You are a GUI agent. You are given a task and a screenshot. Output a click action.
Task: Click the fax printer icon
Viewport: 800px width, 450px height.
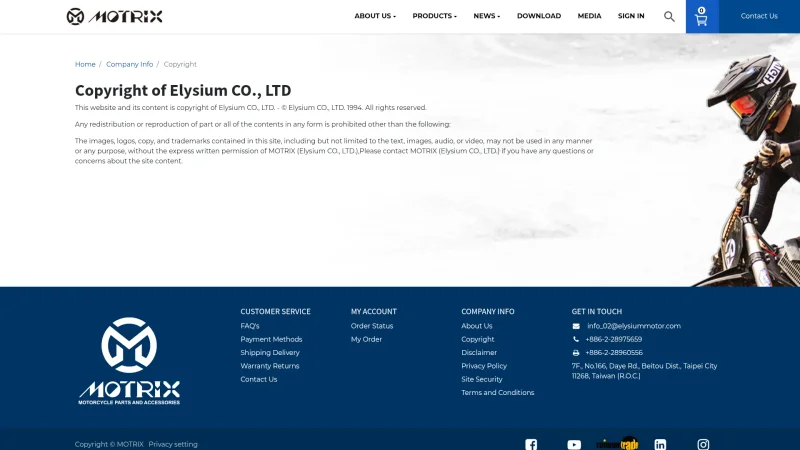(576, 353)
